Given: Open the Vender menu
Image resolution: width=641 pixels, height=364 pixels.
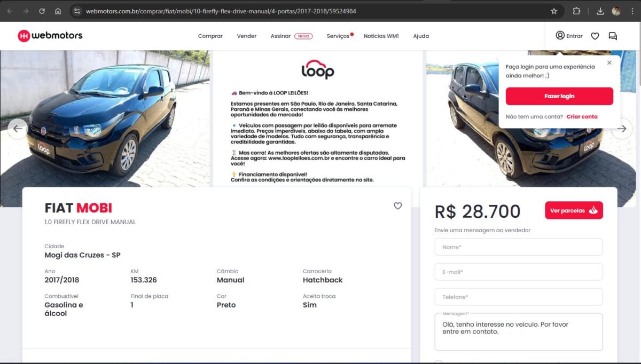Looking at the screenshot, I should tap(247, 36).
